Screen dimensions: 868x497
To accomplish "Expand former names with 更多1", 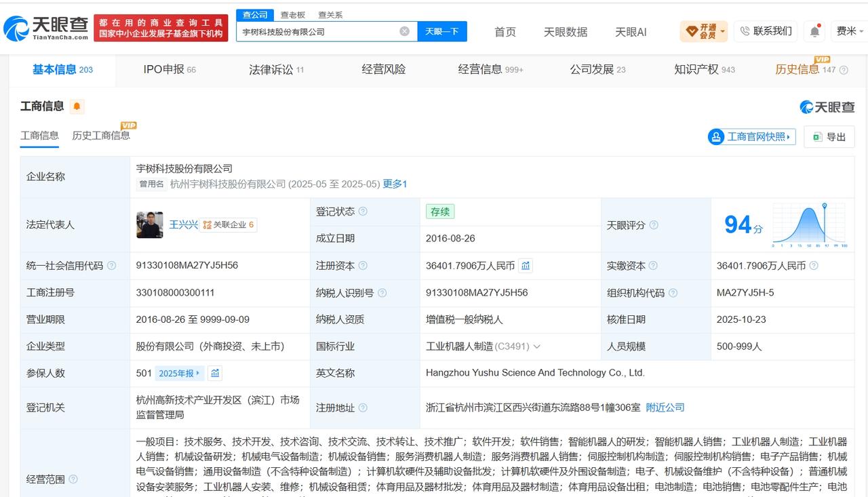I will point(395,184).
